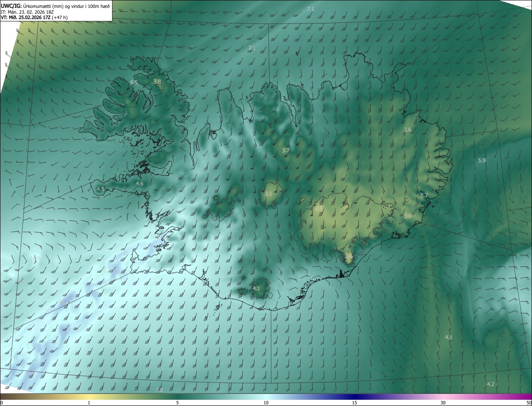Click the 7.0 value above the color scale
532x406 pixels.
pos(159,390)
